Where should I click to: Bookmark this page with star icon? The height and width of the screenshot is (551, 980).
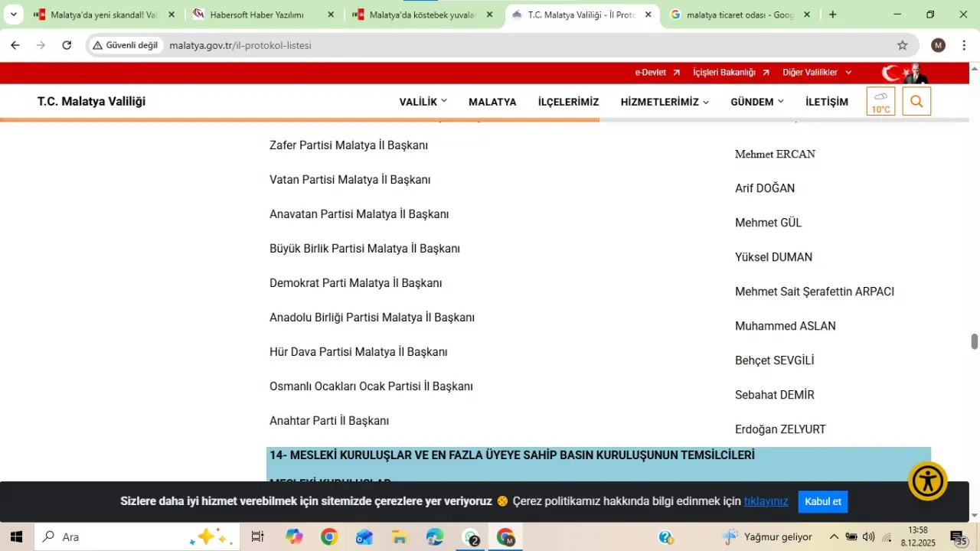pyautogui.click(x=902, y=45)
